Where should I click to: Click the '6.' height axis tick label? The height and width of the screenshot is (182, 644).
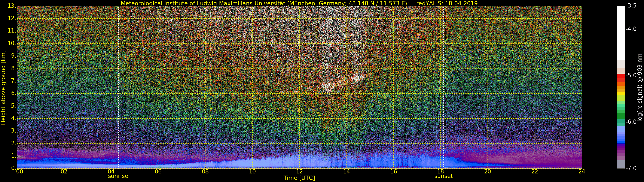pos(13,93)
